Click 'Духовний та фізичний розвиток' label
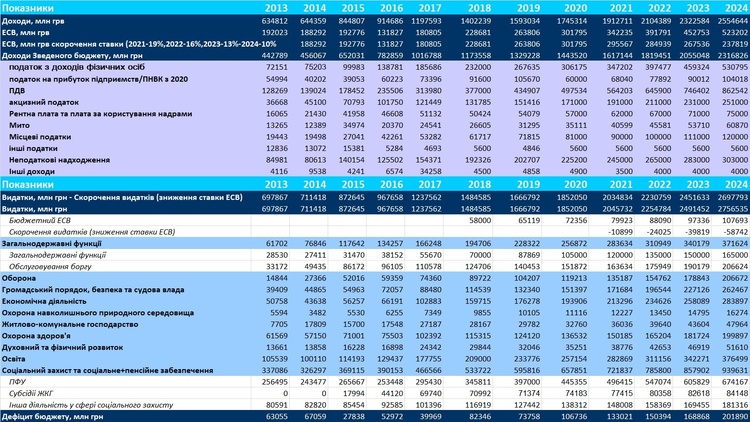Viewport: 750px width, 422px height. (62, 347)
